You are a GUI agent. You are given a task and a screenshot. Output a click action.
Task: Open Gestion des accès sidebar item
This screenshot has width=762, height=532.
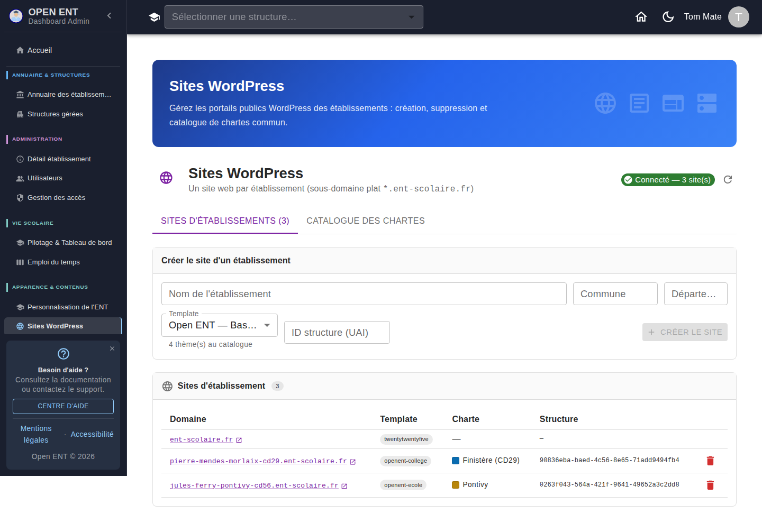[63, 198]
